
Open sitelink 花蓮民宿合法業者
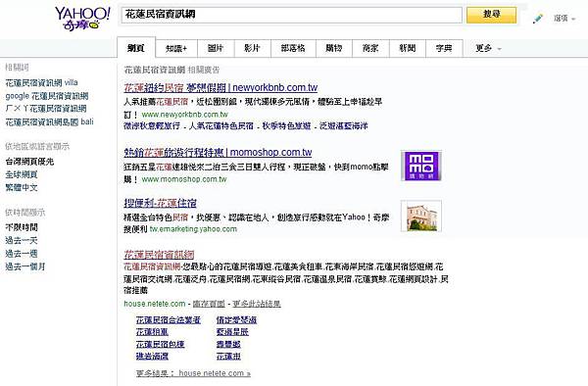point(168,320)
